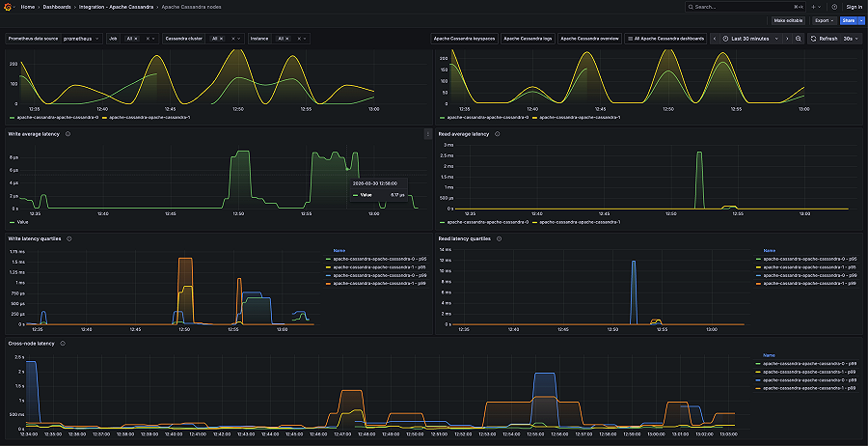Open Last 30 minutes time picker
Viewport: 868px width, 446px height.
750,39
